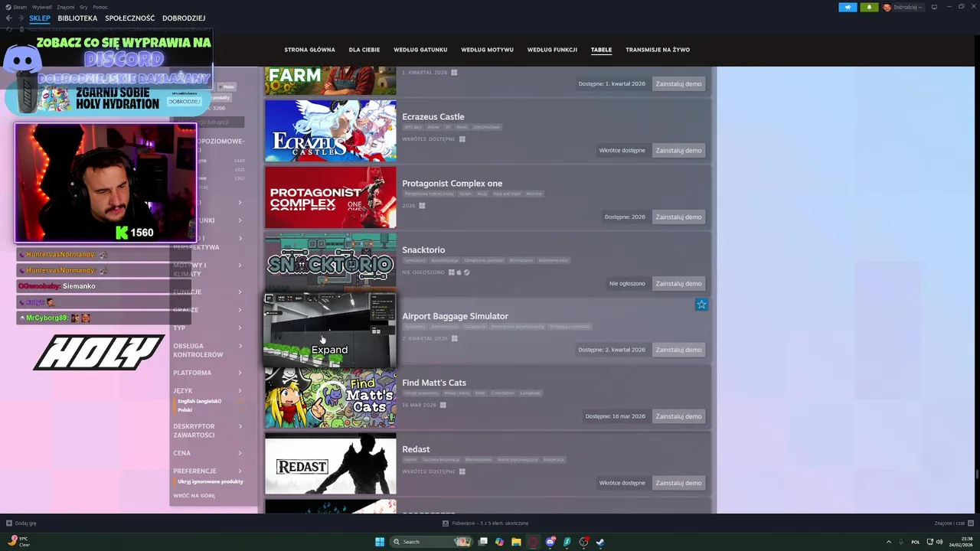Open the Wyświetl menu

pos(42,7)
